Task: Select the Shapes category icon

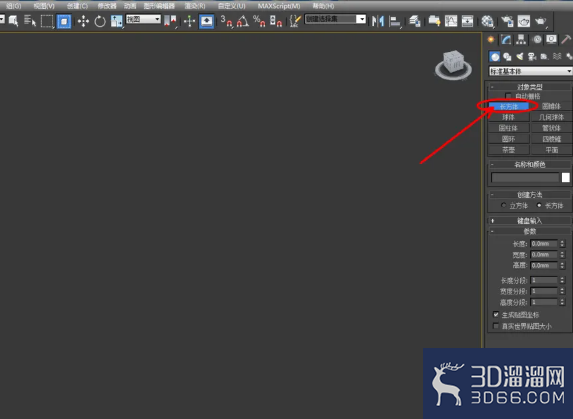Action: 507,57
